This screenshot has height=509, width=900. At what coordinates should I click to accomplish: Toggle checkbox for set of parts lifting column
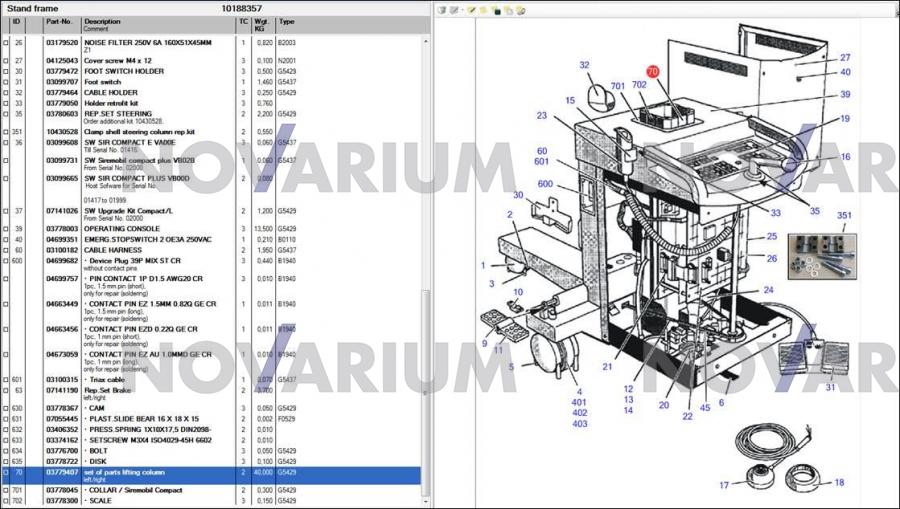click(x=5, y=472)
